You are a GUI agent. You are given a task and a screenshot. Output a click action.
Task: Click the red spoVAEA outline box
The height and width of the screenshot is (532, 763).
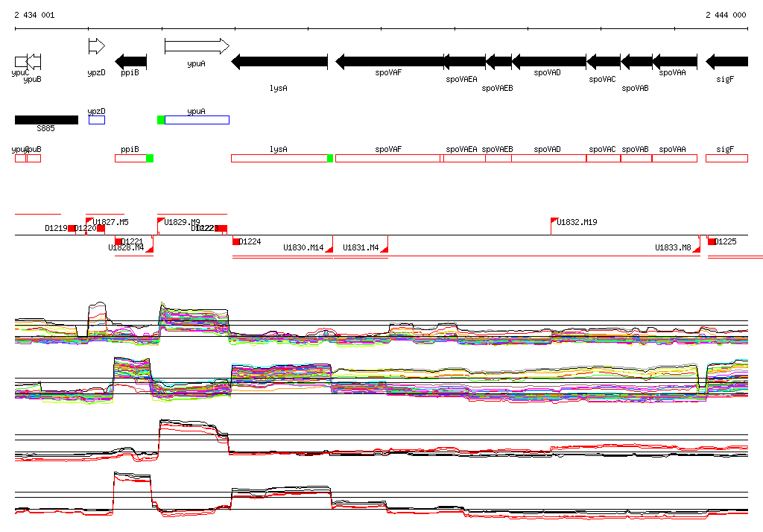[x=464, y=158]
